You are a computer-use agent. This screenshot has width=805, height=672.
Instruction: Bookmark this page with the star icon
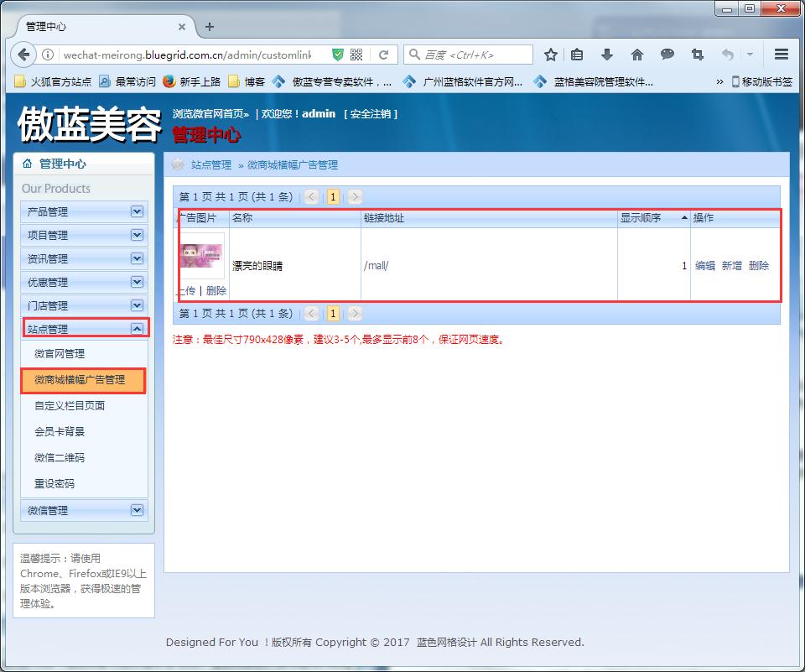pyautogui.click(x=549, y=54)
